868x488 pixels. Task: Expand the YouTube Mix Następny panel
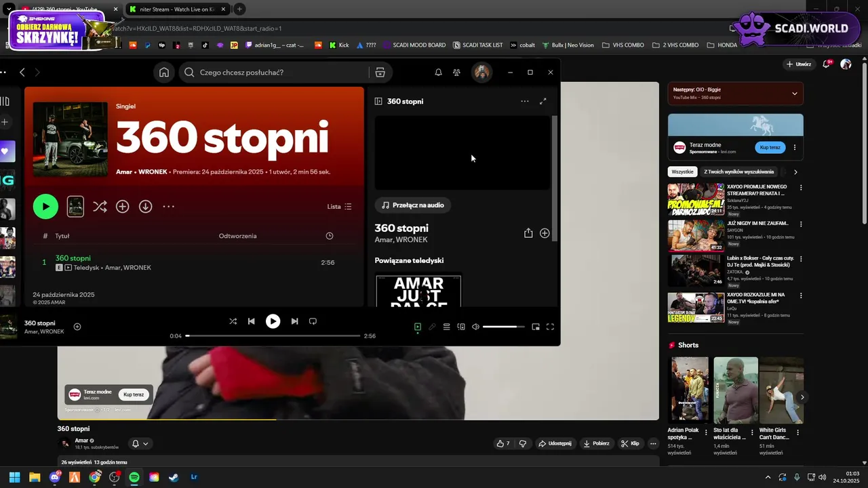(x=795, y=94)
